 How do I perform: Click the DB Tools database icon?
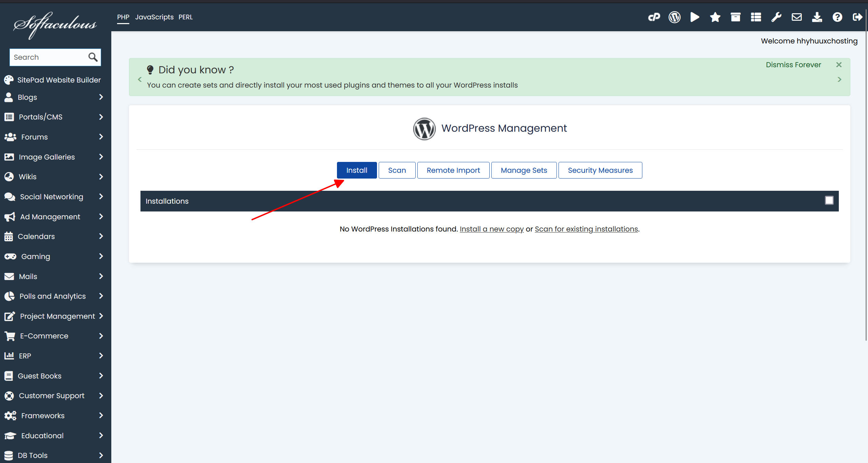[8, 456]
